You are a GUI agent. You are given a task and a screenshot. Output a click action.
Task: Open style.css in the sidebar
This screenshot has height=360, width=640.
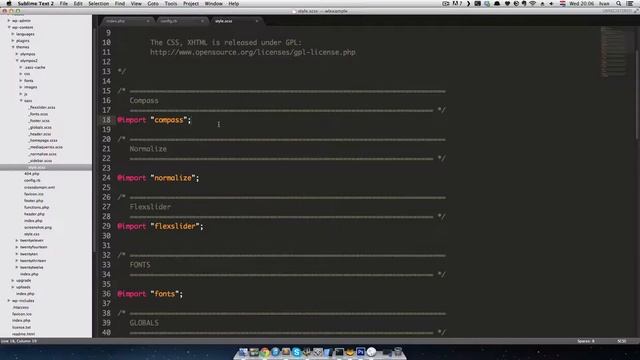click(x=31, y=234)
